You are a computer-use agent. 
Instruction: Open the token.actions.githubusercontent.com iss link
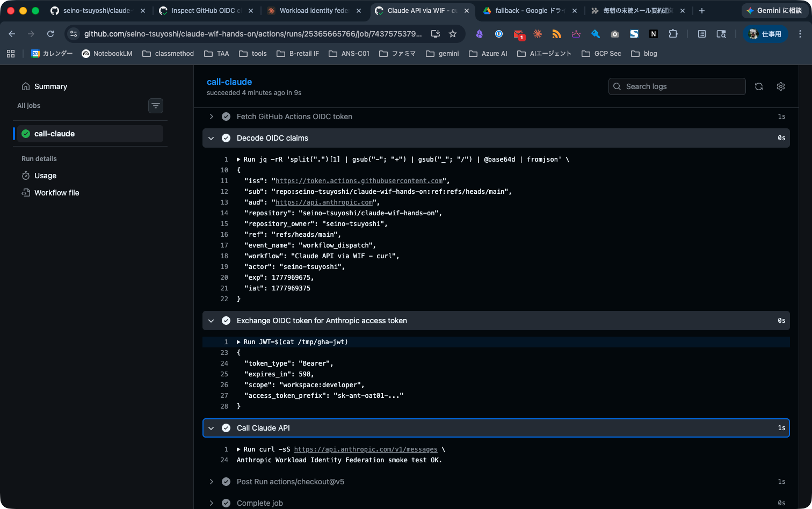tap(359, 181)
